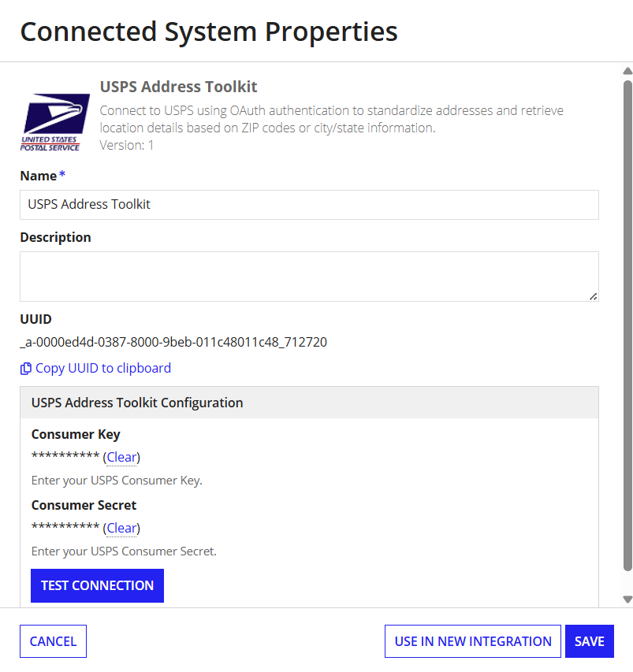Click the vertical scrollbar thumb
Image resolution: width=633 pixels, height=672 pixels.
click(x=627, y=325)
